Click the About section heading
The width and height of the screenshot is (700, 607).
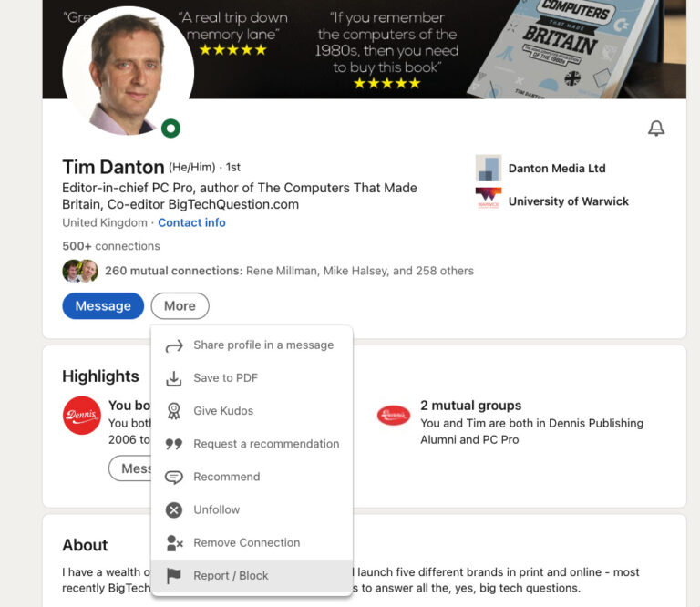pos(85,545)
